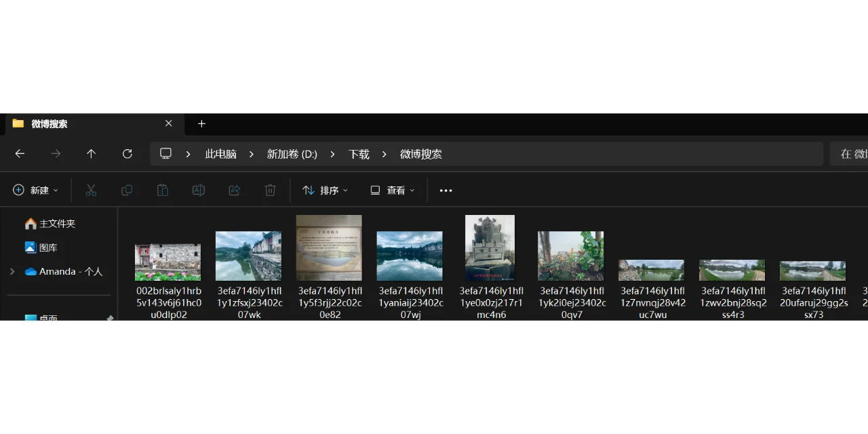Open the 排序 sort dropdown
The height and width of the screenshot is (434, 868).
tap(325, 191)
